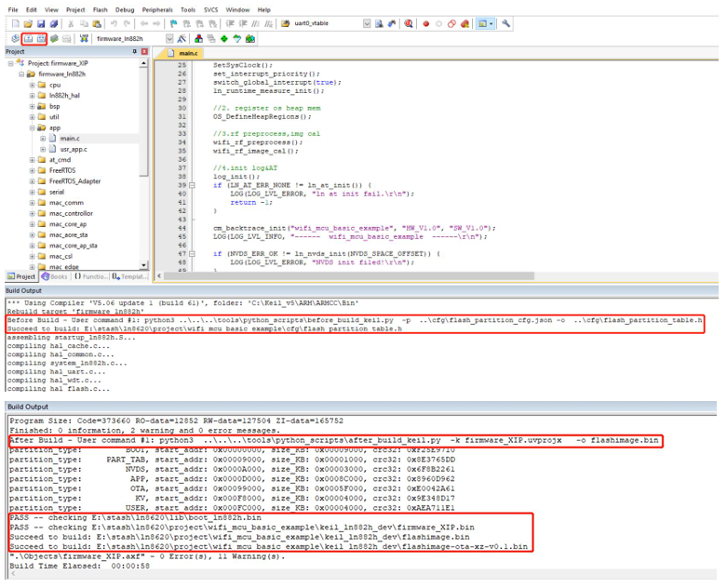Open Manage Run-Time Environment with the green diamond

pos(224,39)
